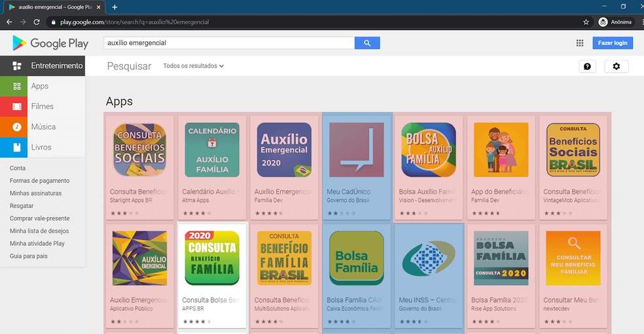Click the 2020 Consulta Benefício Família icon
The image size is (644, 334).
(212, 258)
